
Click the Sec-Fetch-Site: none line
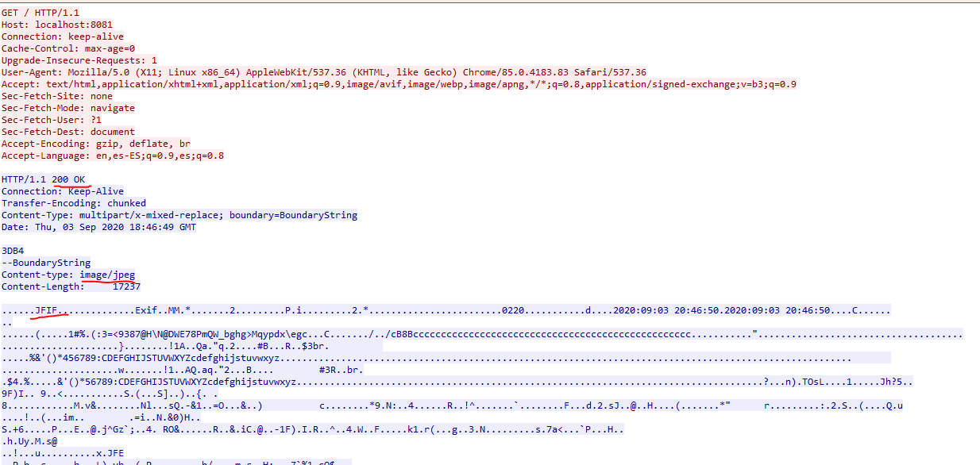click(57, 96)
